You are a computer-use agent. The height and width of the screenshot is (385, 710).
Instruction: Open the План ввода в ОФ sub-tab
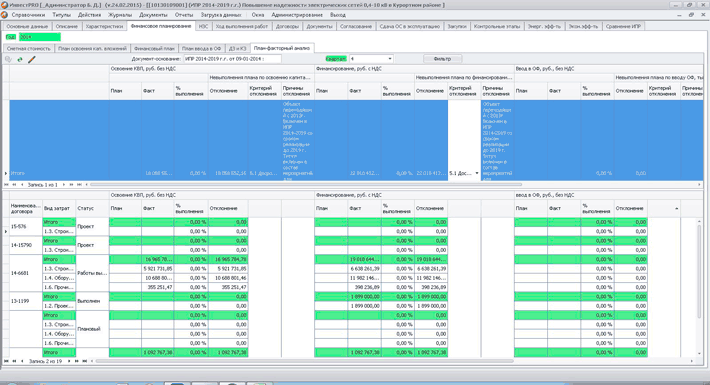(x=201, y=48)
